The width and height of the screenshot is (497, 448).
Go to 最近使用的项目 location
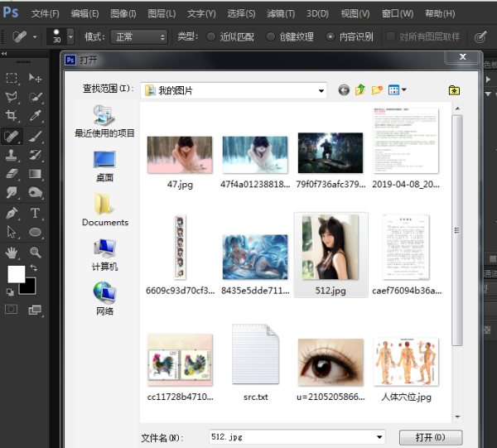[x=104, y=122]
